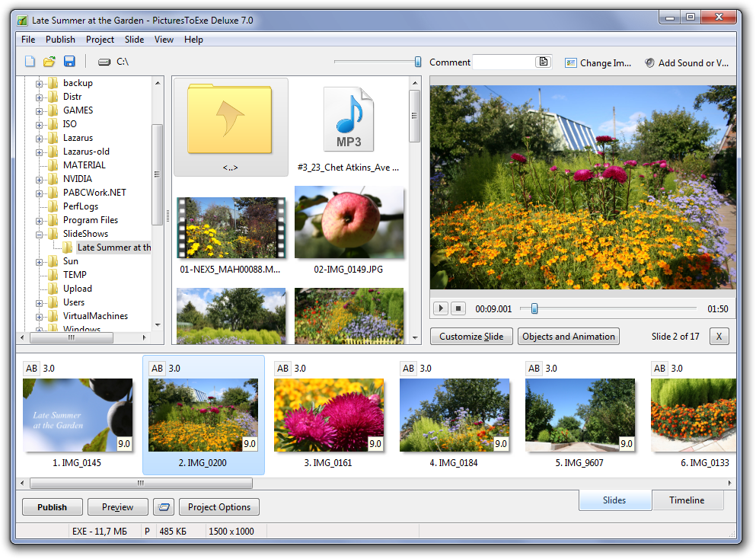Open the Project menu
Screen dimensions: 756x559
click(100, 40)
